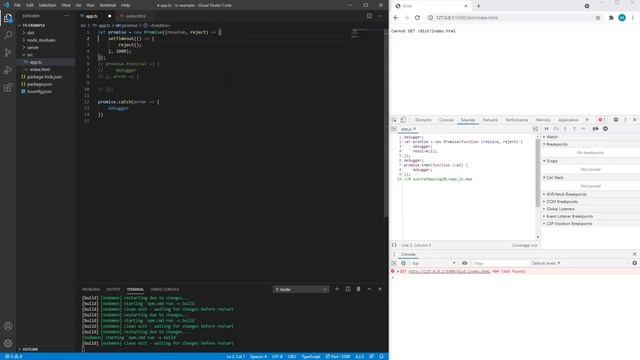Screen dimensions: 640x360
Task: Toggle the DevTools device toolbar
Action: tap(403, 120)
